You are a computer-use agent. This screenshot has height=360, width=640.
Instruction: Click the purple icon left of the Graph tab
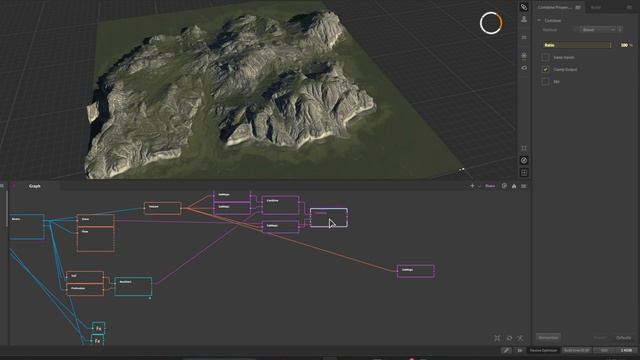click(x=14, y=186)
